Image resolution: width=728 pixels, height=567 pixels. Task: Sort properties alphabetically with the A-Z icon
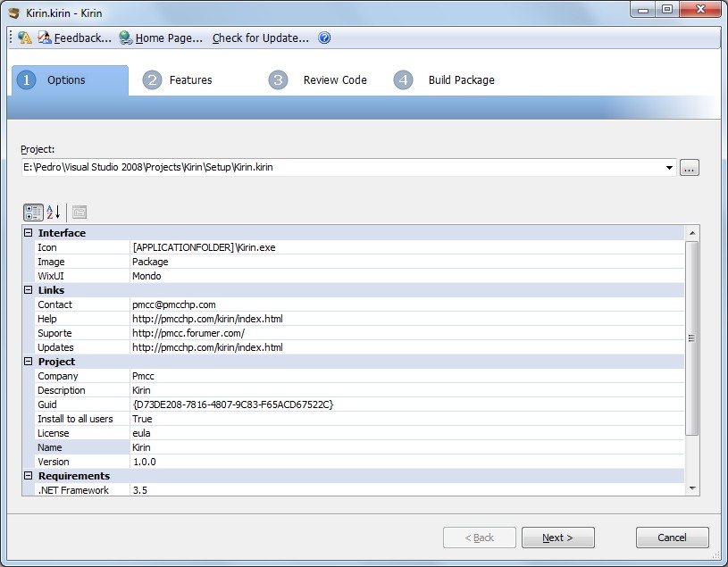[54, 213]
